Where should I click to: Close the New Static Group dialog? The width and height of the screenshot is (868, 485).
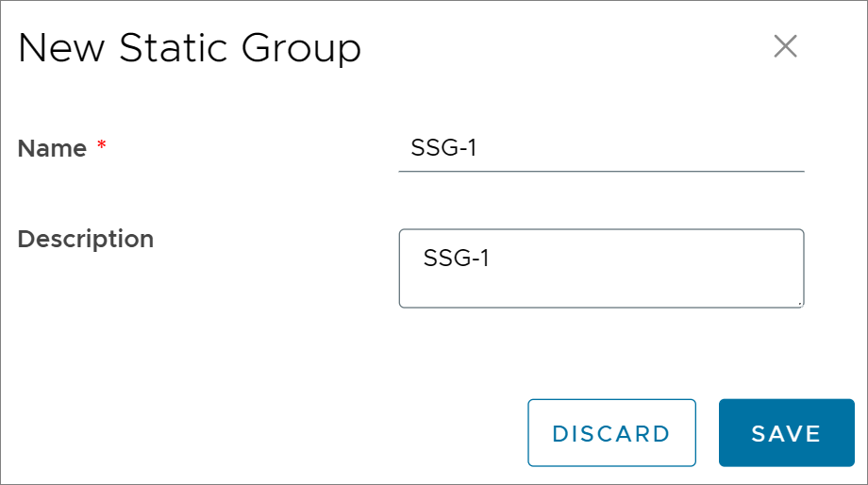(785, 46)
